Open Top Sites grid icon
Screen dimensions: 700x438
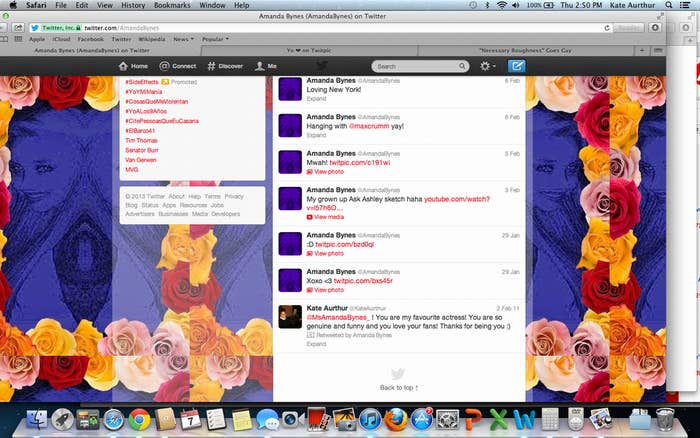[x=18, y=39]
